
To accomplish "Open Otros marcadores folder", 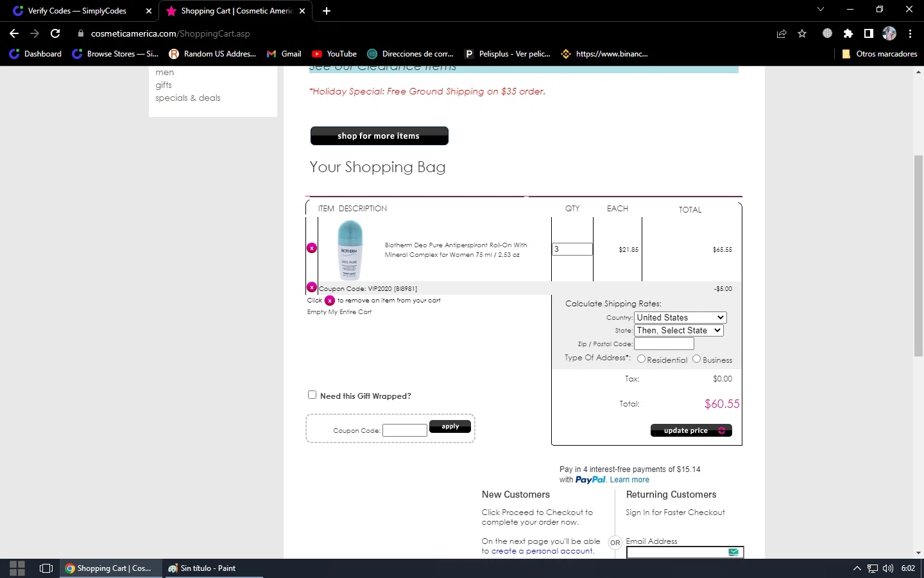I will point(879,54).
